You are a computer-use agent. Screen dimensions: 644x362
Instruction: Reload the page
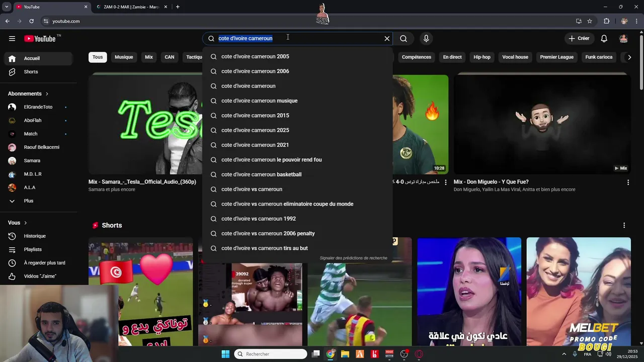pos(31,21)
